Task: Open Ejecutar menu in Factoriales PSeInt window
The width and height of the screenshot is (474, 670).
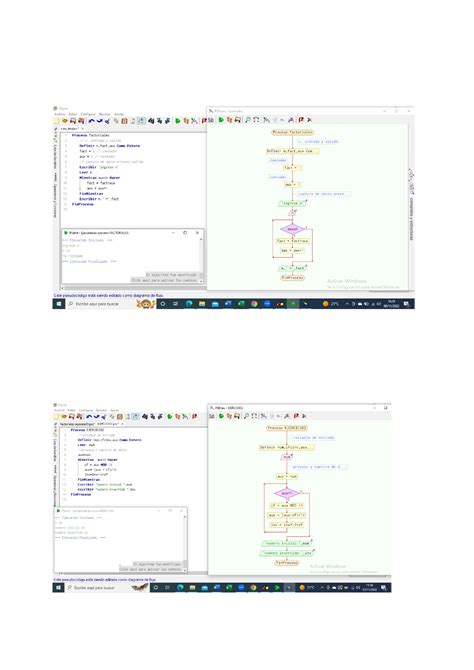Action: [x=105, y=114]
